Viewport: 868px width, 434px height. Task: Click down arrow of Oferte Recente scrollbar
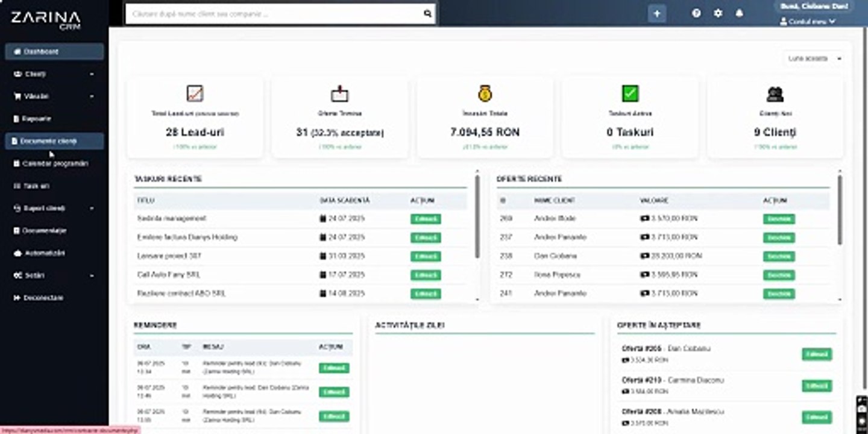[x=840, y=299]
